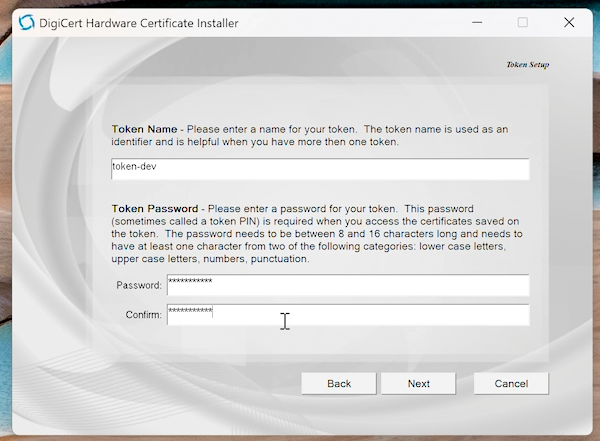Click the "Confirm:" field label
This screenshot has width=600, height=441.
(141, 316)
